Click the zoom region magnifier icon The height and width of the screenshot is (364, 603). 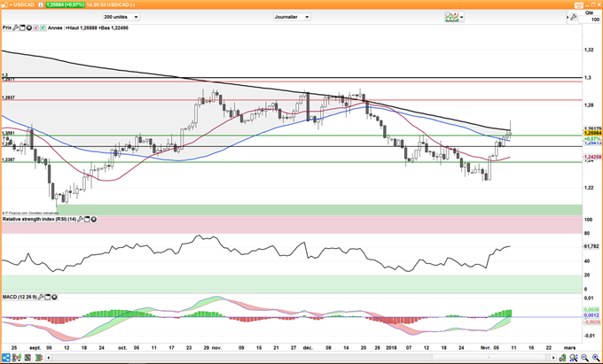(574, 358)
